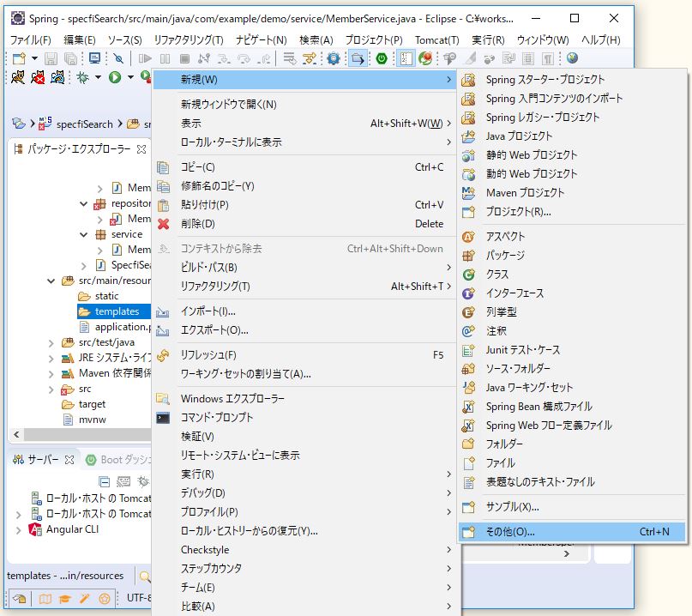Click the Suspend pause toolbar icon
This screenshot has width=692, height=616.
tap(165, 58)
